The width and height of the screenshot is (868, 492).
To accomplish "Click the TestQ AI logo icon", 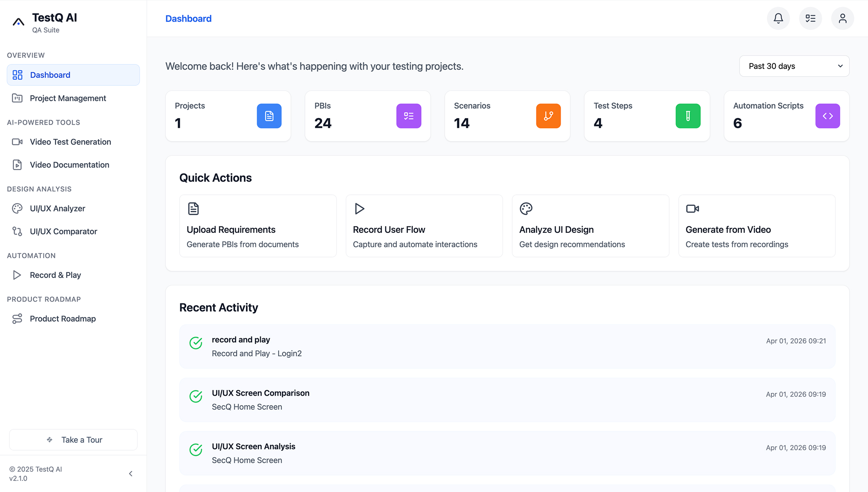I will pyautogui.click(x=18, y=22).
